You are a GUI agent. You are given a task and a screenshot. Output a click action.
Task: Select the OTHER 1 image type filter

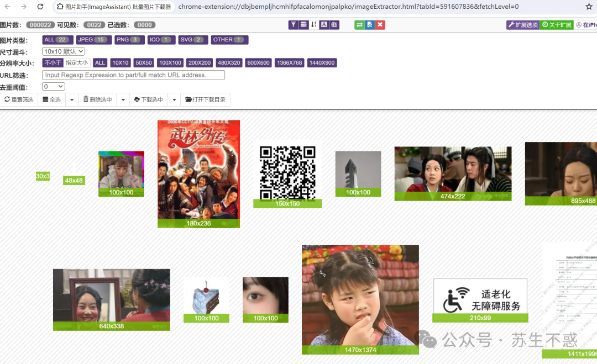(x=229, y=40)
